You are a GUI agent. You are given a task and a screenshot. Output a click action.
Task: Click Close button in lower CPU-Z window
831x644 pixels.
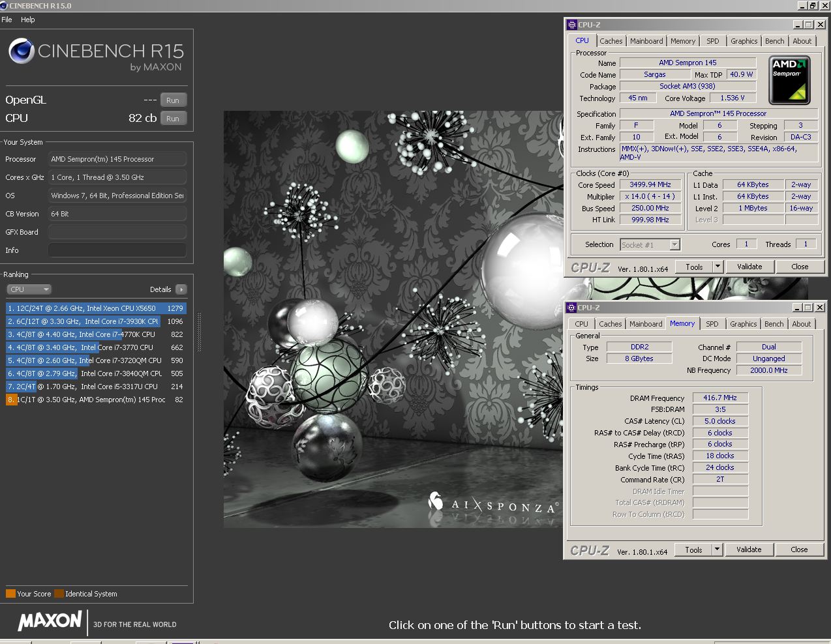[x=799, y=549]
